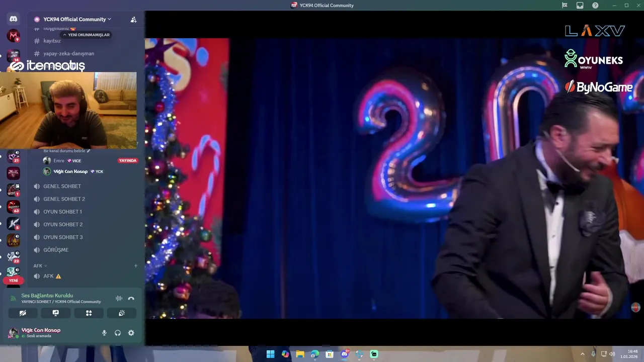This screenshot has height=362, width=644.
Task: Show hidden system tray icons
Action: pos(583,354)
